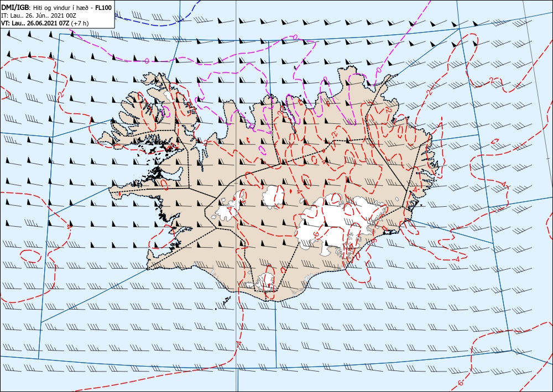553x392 pixels.
Task: Click the '-4' label on contour south of Iceland
Action: coord(239,343)
